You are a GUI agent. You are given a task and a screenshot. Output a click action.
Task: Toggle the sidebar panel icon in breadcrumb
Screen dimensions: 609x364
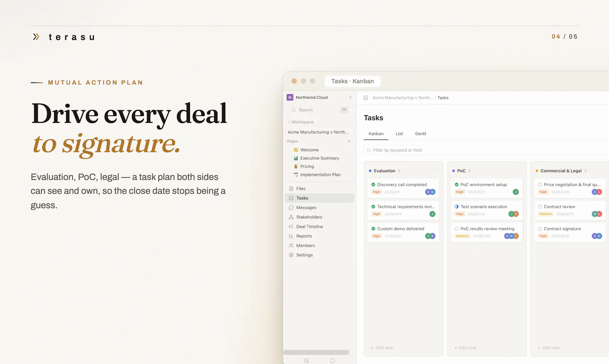tap(365, 98)
